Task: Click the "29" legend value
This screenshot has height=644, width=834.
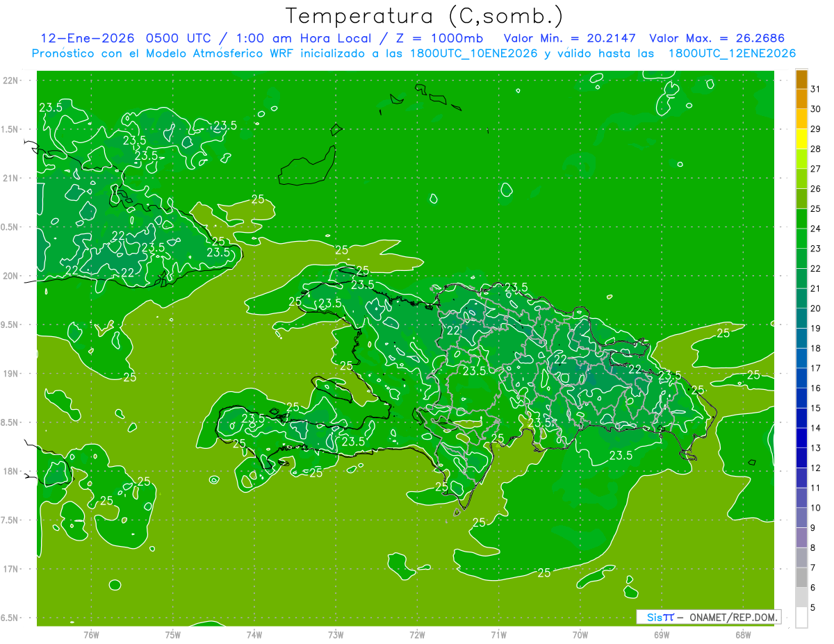Action: pos(815,129)
